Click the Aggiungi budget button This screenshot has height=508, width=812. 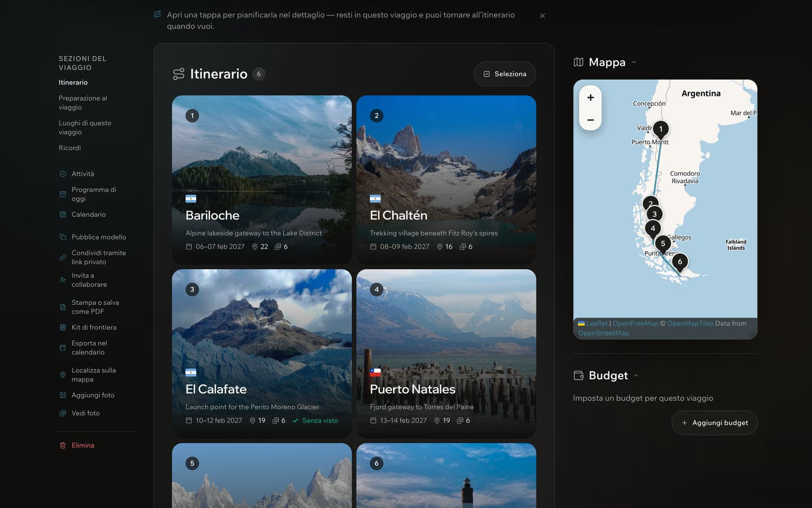click(715, 423)
